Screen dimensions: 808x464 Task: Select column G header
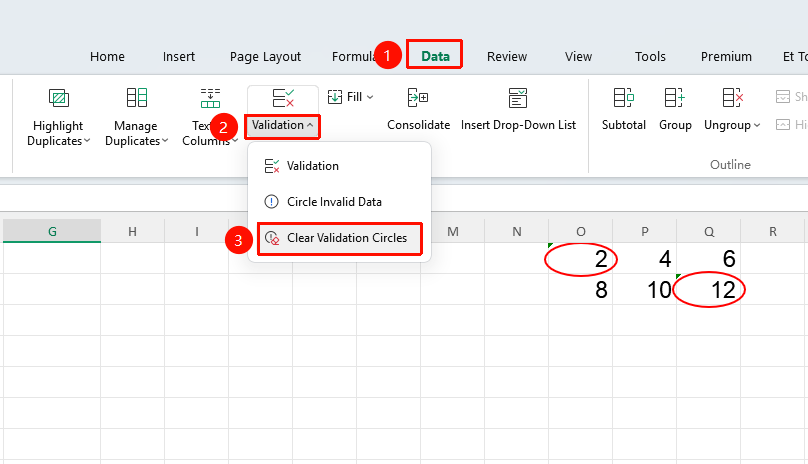(52, 231)
